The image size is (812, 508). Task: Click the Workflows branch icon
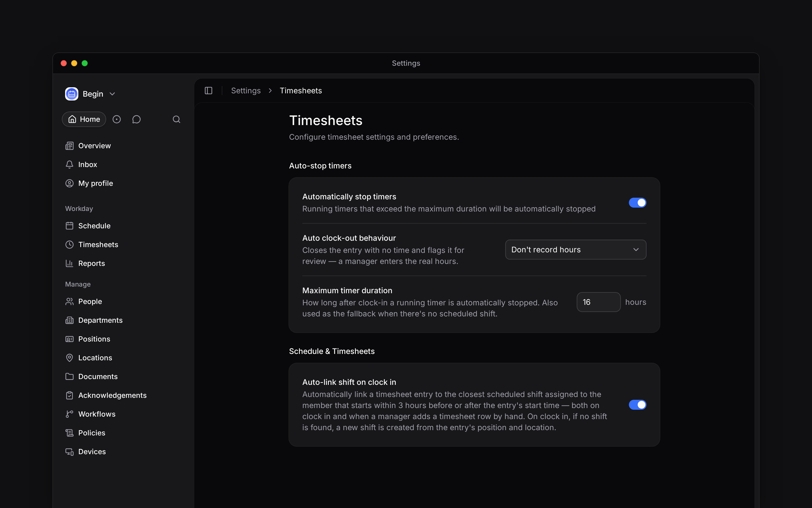coord(70,414)
